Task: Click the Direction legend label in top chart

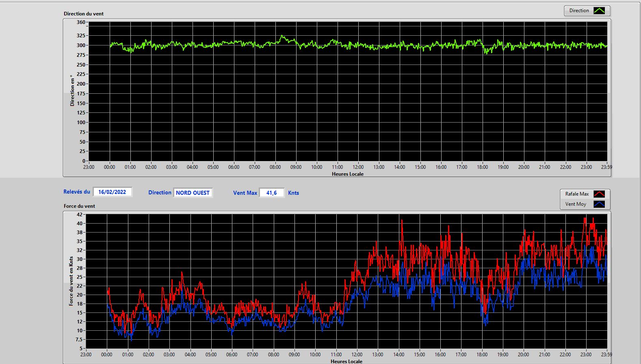Action: [x=579, y=11]
